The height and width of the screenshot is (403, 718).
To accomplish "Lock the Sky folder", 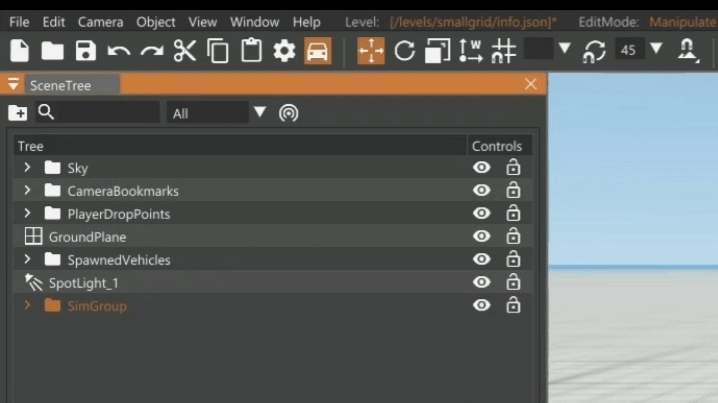I will 513,167.
